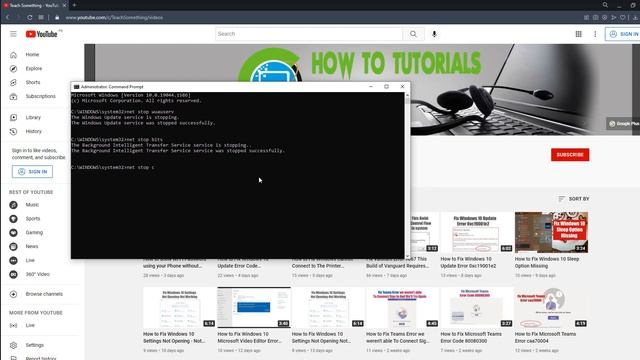Click the sidebar SIGN IN button
This screenshot has height=360, width=640.
pos(32,172)
